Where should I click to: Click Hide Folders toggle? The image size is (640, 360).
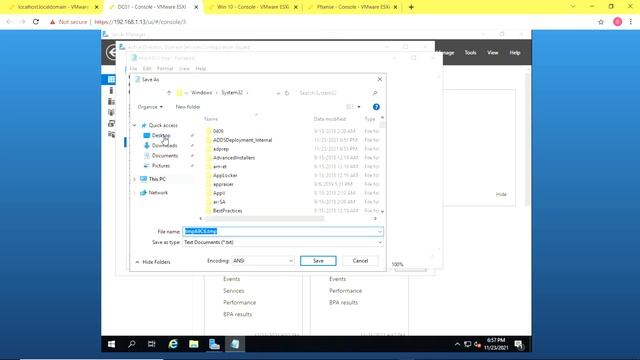click(x=153, y=262)
